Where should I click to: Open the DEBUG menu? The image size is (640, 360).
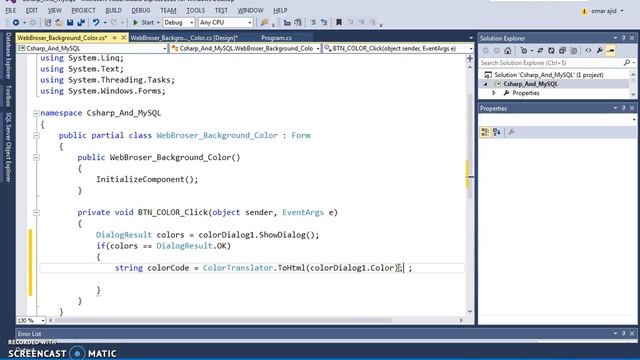point(141,10)
